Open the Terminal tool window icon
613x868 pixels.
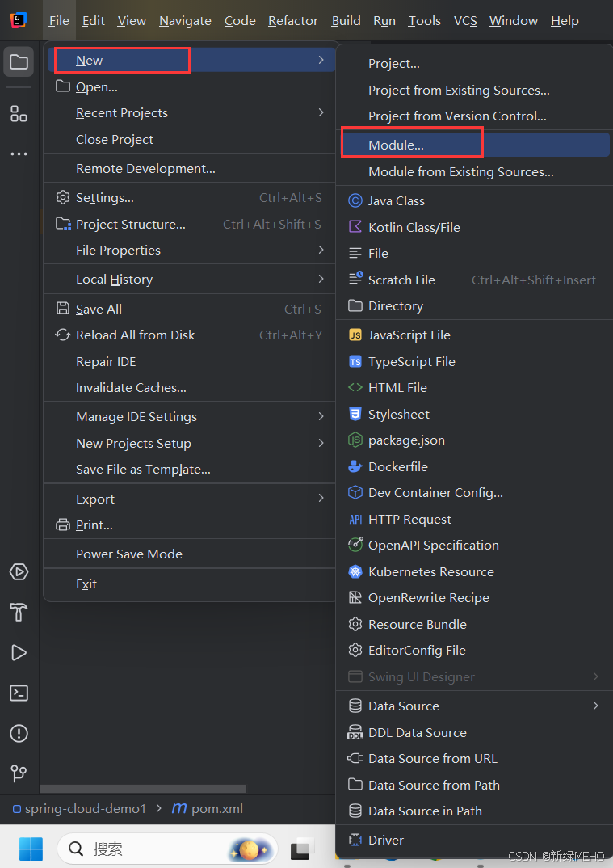pyautogui.click(x=19, y=693)
